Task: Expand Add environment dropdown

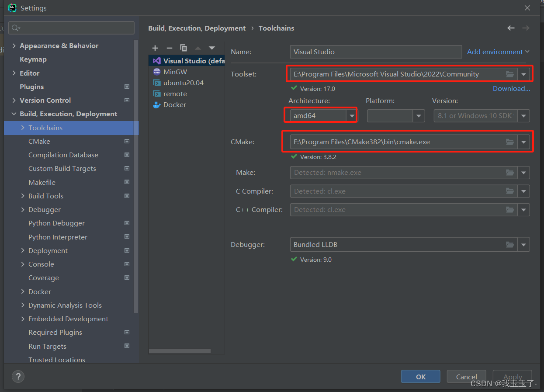Action: (498, 52)
